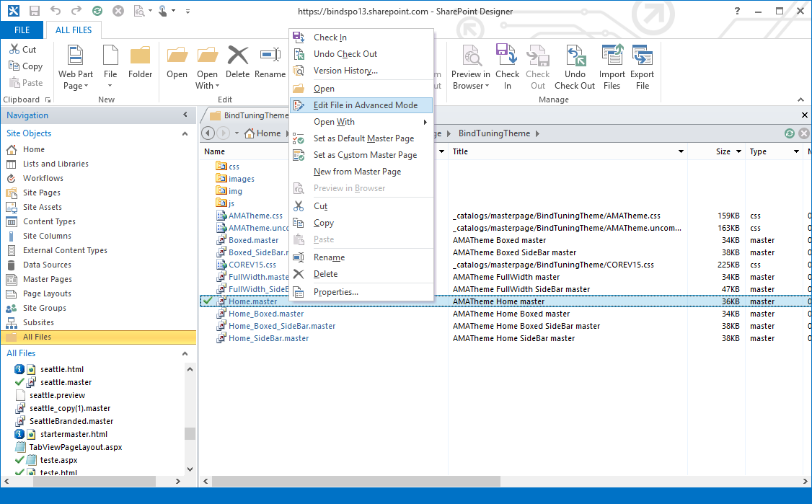Collapse the Site Objects section

[x=185, y=133]
